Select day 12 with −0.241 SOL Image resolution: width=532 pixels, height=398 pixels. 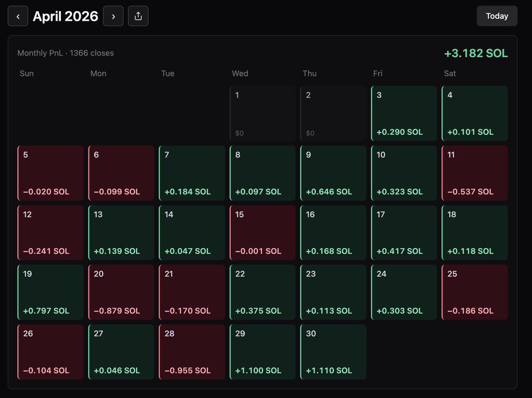(51, 233)
